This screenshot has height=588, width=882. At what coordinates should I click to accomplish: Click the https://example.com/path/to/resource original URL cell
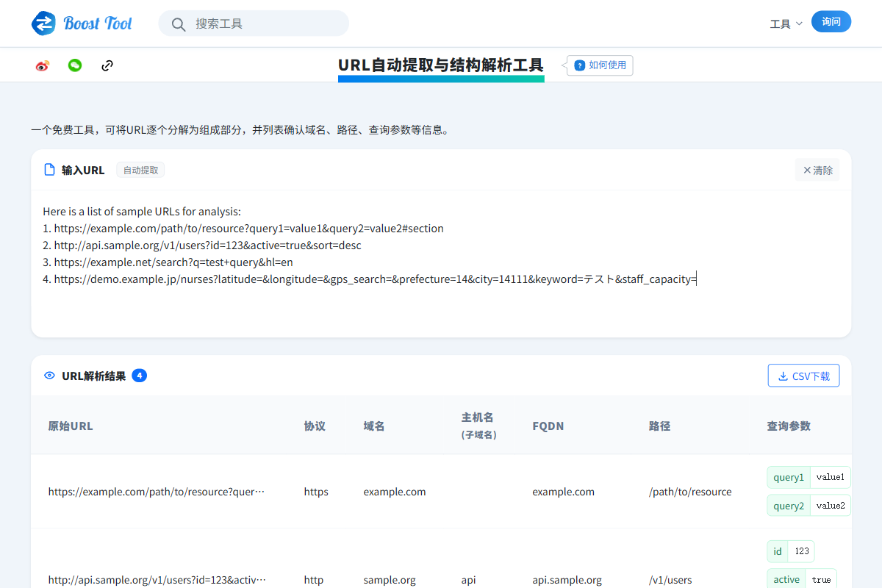coord(157,492)
